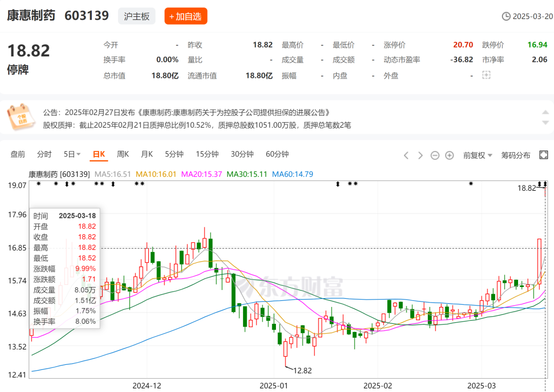Navigate chart forward with the right arrow icon
The image size is (554, 392).
[420, 155]
